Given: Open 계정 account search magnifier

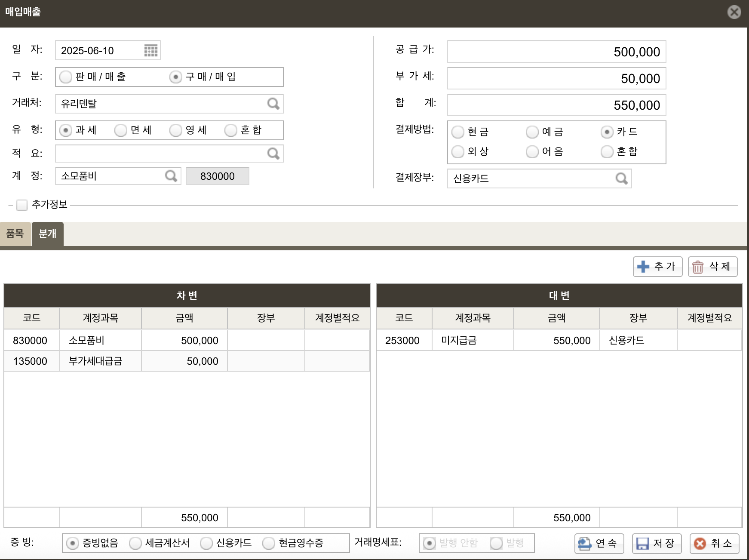Looking at the screenshot, I should tap(171, 176).
